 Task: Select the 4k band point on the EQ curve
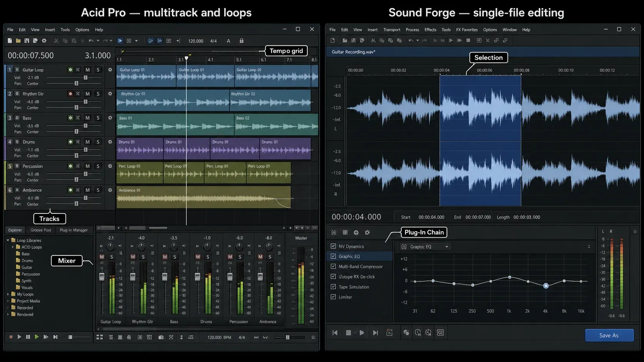click(x=546, y=285)
